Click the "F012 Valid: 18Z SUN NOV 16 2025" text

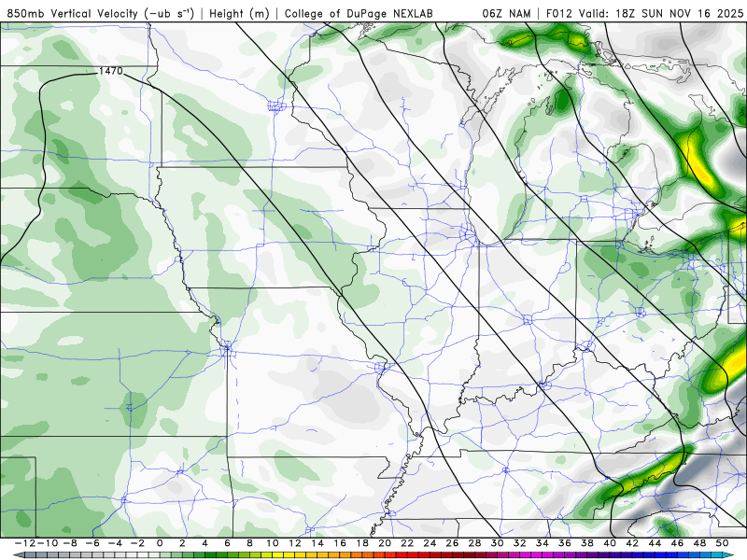[644, 13]
